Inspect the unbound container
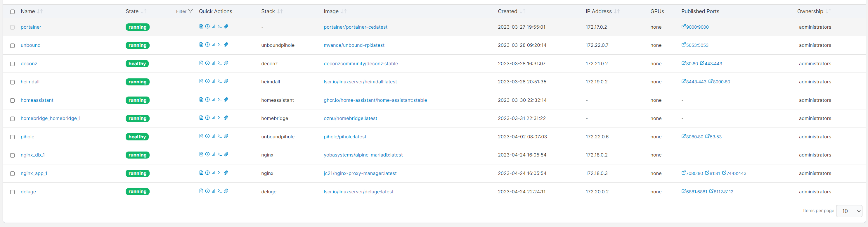 207,45
